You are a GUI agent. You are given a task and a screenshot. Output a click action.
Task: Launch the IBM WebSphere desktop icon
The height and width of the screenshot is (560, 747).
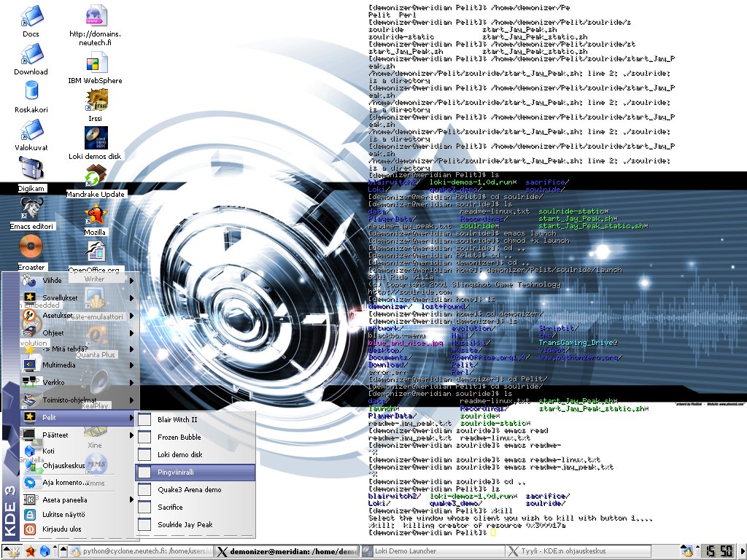point(96,64)
